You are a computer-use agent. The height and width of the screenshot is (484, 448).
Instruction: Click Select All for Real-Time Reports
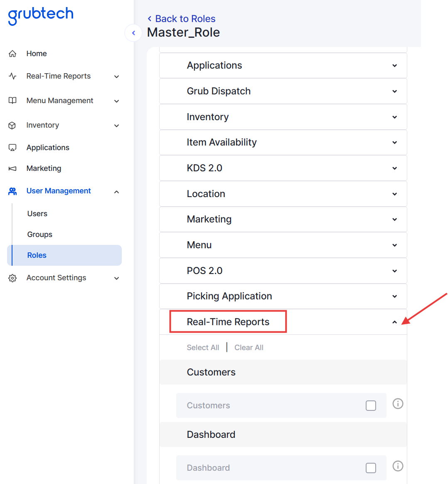tap(203, 348)
